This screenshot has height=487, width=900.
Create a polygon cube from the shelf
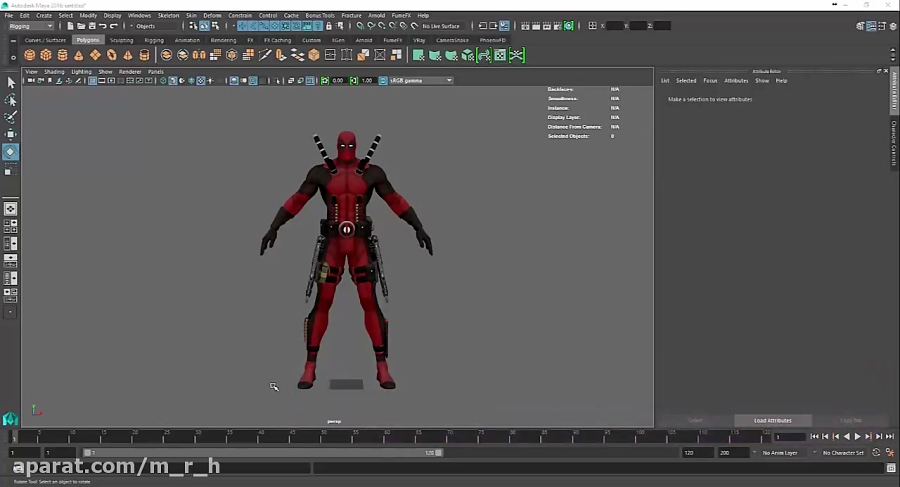click(46, 55)
